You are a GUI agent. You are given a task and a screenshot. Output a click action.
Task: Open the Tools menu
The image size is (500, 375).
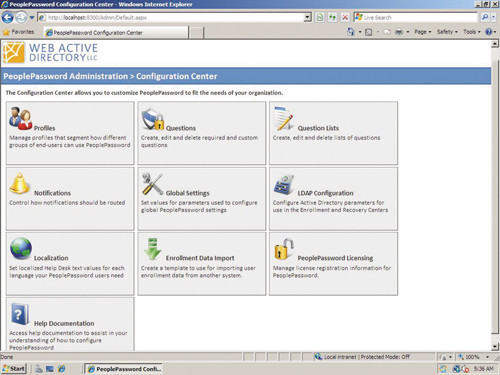pos(472,32)
